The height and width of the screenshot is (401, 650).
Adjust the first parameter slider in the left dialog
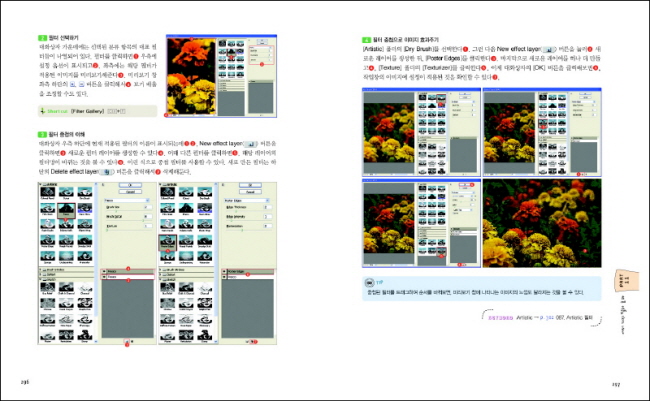click(120, 212)
